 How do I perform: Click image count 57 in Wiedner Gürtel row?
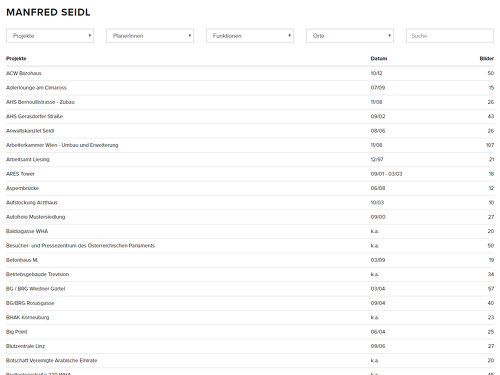(491, 288)
